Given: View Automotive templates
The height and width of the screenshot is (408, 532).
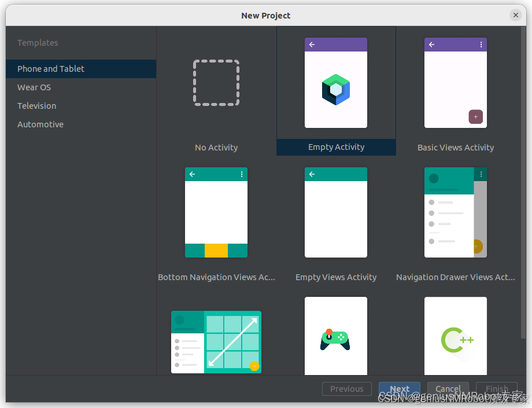Looking at the screenshot, I should pos(40,124).
